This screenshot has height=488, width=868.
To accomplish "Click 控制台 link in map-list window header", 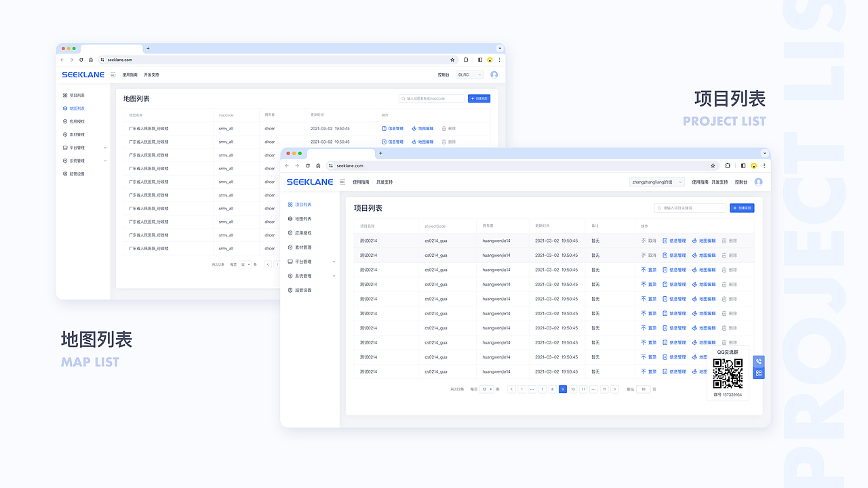I will click(443, 75).
